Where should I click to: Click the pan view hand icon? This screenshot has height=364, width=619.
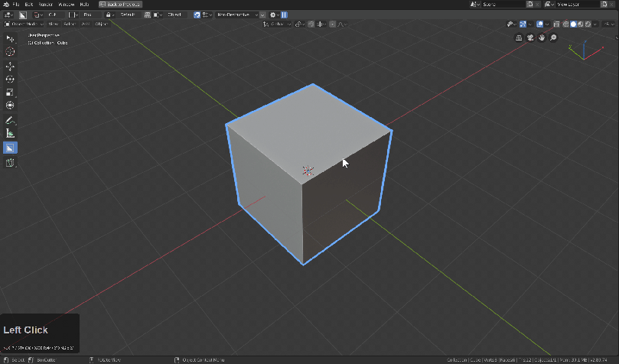542,37
